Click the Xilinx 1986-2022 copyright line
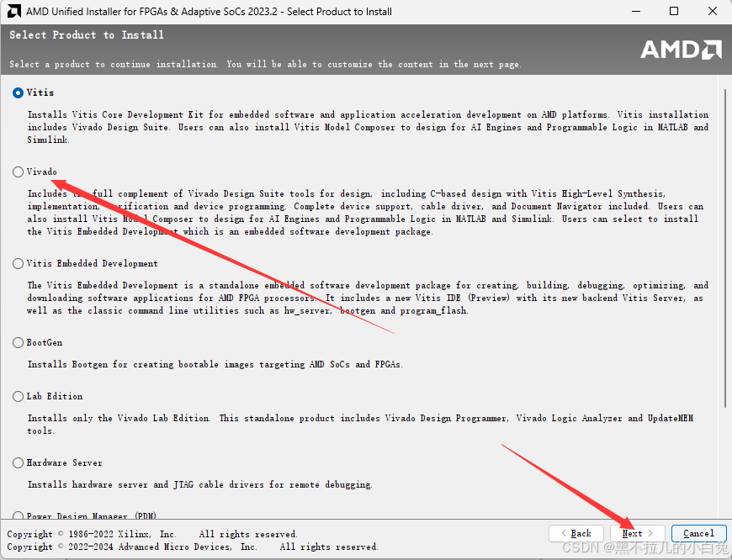732x560 pixels. tap(152, 534)
